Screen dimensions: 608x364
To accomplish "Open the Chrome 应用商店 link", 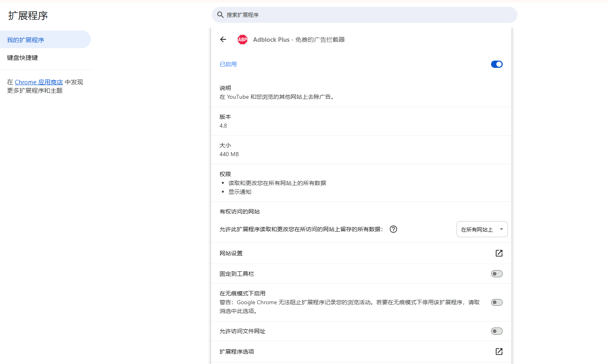I will (x=39, y=82).
